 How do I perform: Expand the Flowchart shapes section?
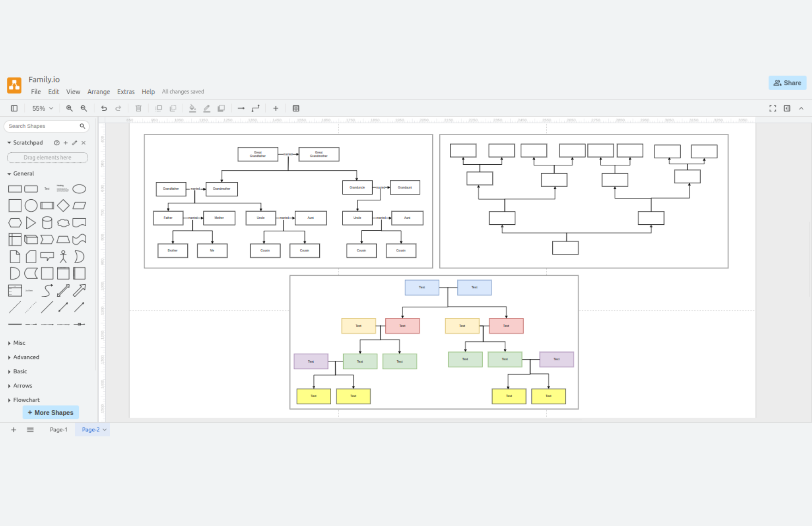(24, 400)
